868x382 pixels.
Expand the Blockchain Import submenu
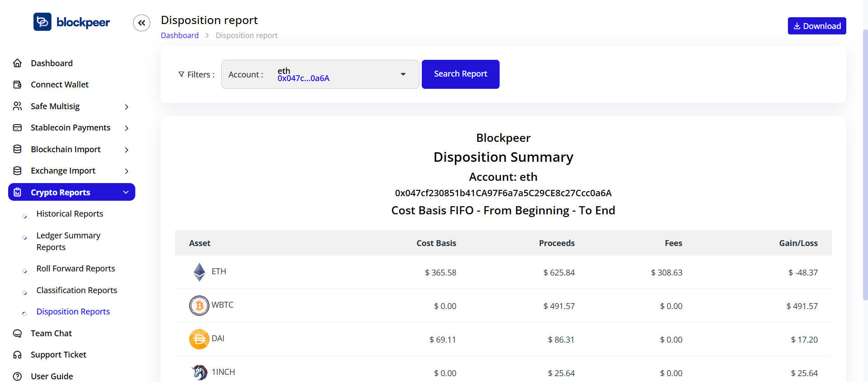(x=126, y=150)
